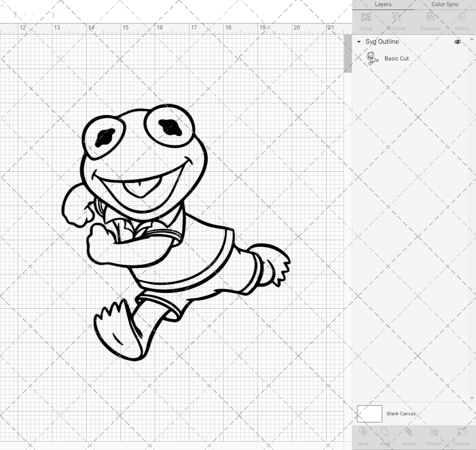Image resolution: width=476 pixels, height=450 pixels.
Task: Select the Basic Cut layer thumbnail
Action: 372,59
